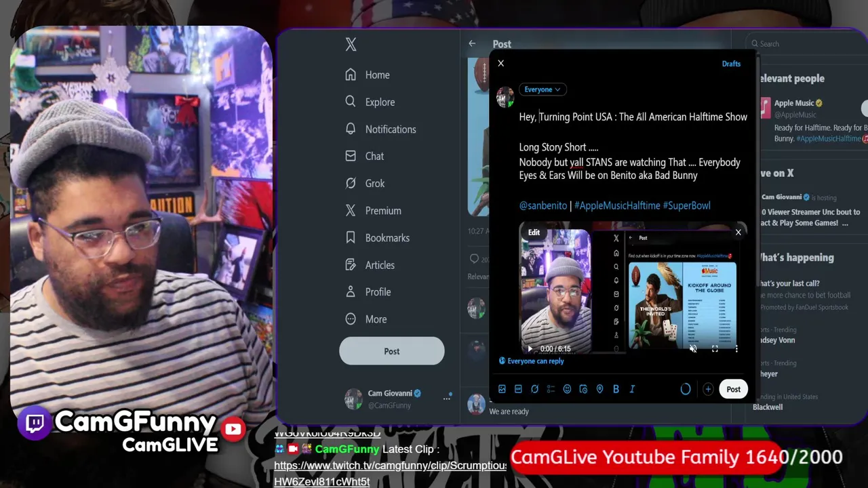Viewport: 868px width, 488px height.
Task: Click Edit on the attached video
Action: (x=534, y=232)
